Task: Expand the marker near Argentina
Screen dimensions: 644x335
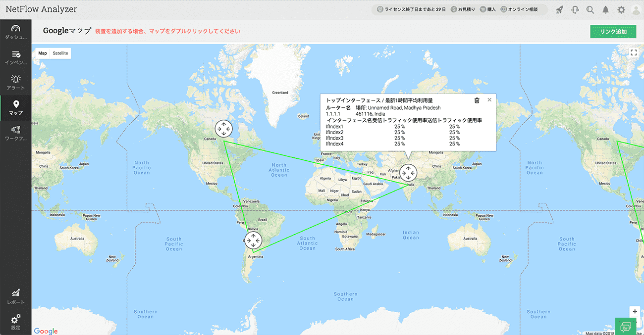Action: 253,240
